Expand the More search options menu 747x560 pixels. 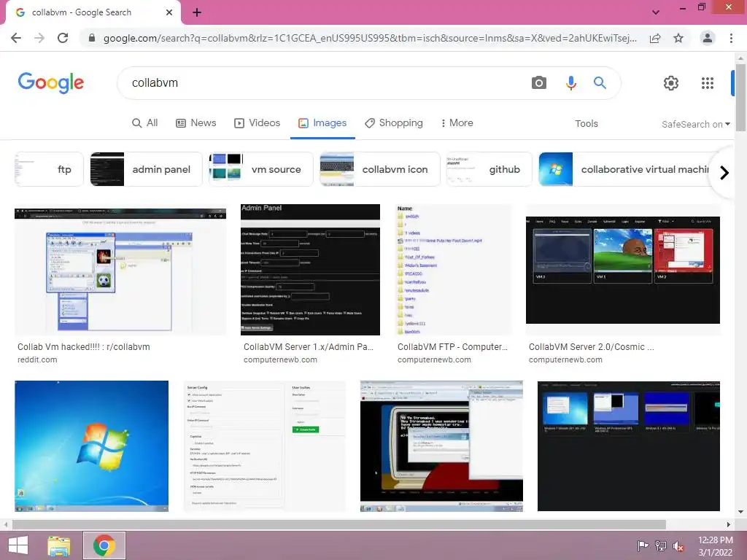[x=457, y=122]
